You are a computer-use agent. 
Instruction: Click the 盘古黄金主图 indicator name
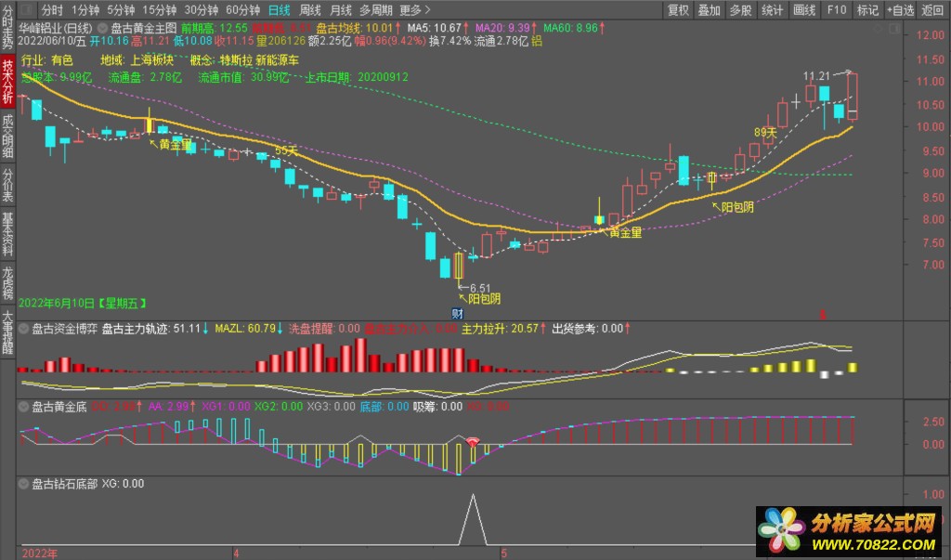[x=144, y=28]
